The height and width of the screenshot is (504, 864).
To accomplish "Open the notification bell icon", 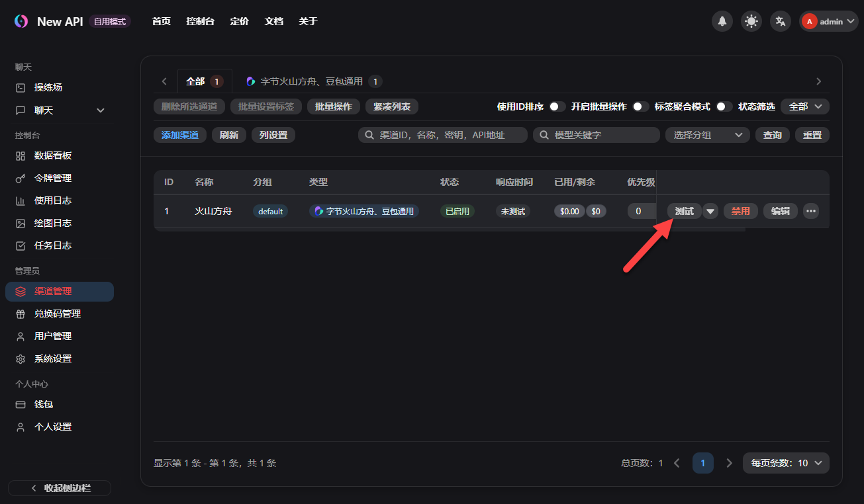I will click(722, 21).
